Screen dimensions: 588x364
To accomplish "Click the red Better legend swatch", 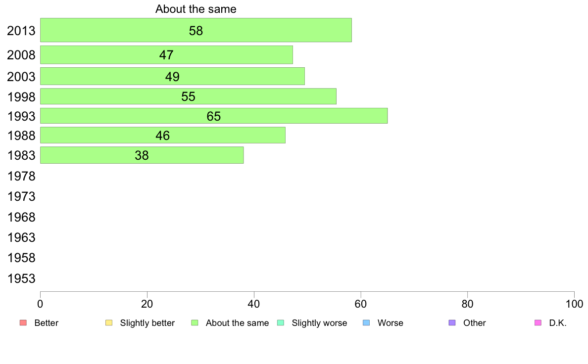I will coord(23,323).
